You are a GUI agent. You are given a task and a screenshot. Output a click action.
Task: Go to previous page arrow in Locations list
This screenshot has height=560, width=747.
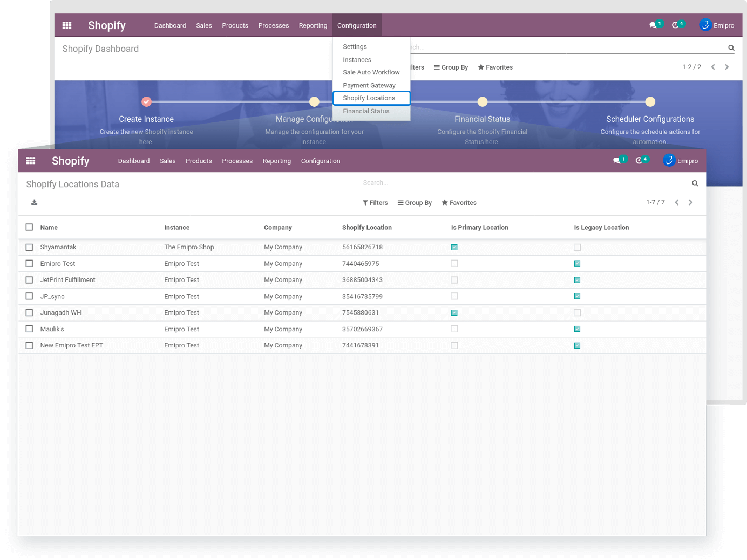[676, 202]
